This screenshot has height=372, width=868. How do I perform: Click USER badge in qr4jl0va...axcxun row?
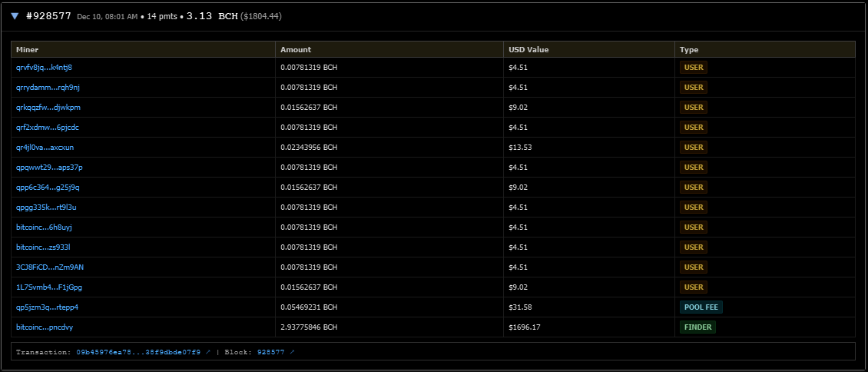[x=694, y=148]
